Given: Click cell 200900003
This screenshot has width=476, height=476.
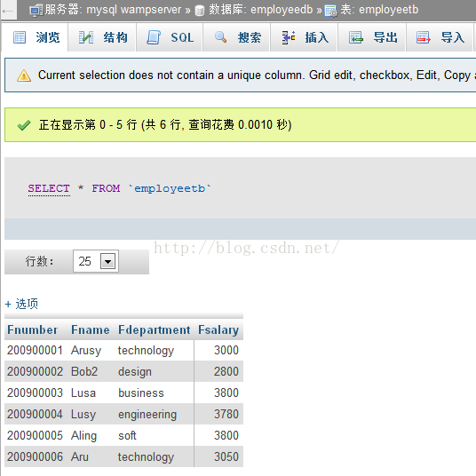Looking at the screenshot, I should click(35, 393).
